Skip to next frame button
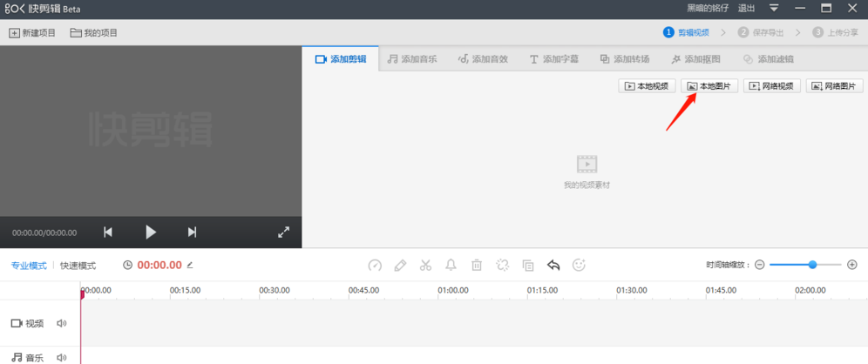Viewport: 868px width, 364px height. pos(192,233)
